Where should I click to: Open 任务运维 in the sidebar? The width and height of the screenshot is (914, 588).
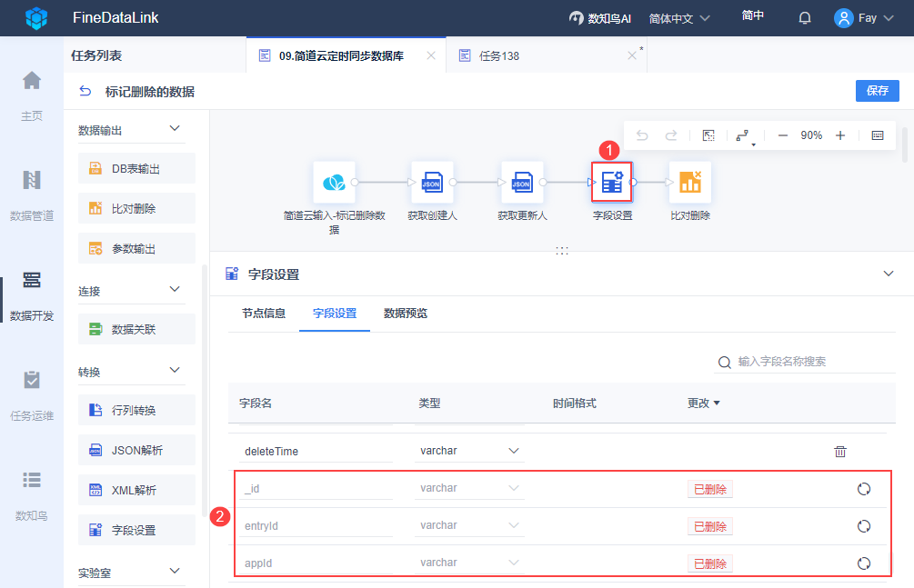[x=32, y=395]
